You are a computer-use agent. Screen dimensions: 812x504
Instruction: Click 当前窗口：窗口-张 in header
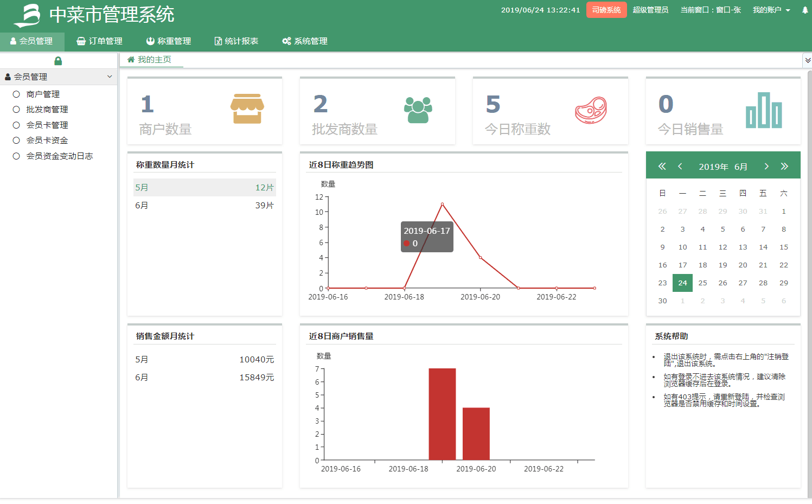(x=711, y=10)
